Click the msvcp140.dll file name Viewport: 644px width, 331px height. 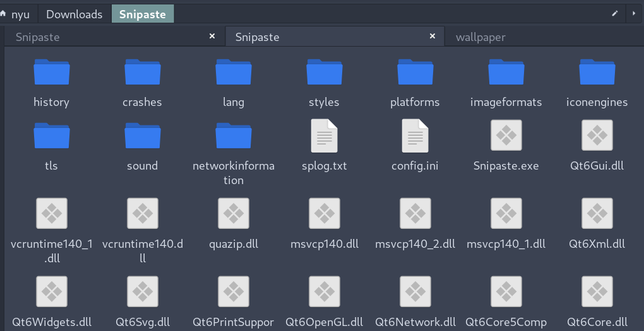point(325,243)
